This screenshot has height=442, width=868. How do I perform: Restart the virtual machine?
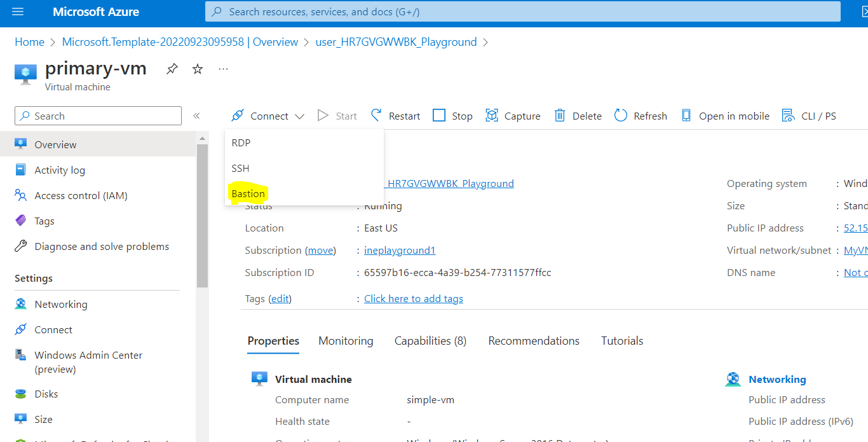coord(395,116)
